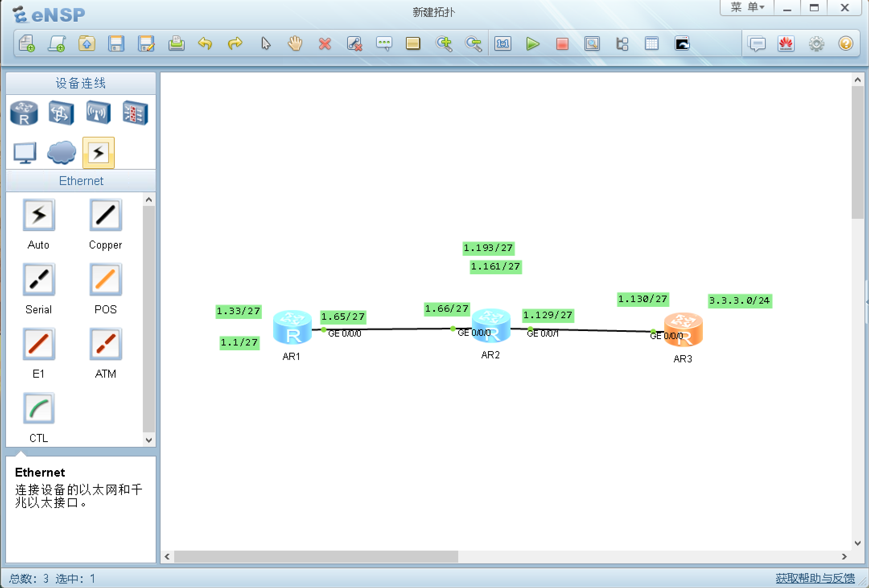Viewport: 869px width, 588px height.
Task: Select the Auto cable type
Action: [39, 215]
